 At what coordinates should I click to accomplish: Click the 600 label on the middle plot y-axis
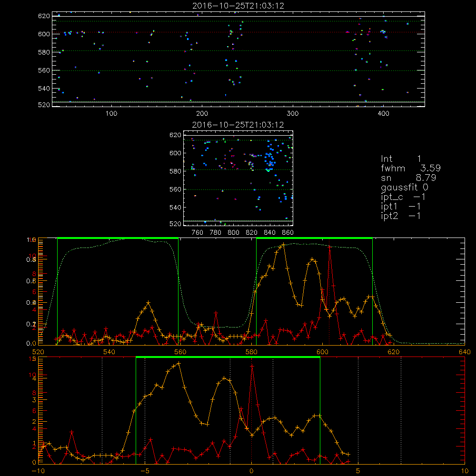tap(175, 153)
